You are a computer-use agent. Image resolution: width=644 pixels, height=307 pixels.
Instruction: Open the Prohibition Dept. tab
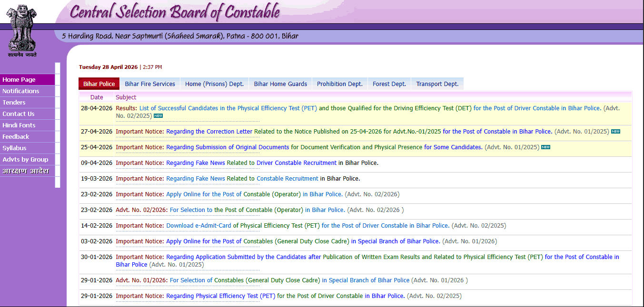[x=339, y=83]
